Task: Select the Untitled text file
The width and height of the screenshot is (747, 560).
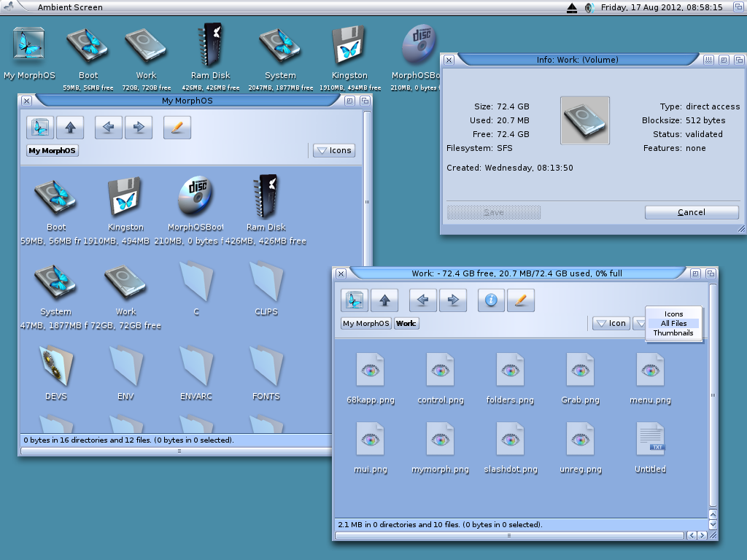Action: pyautogui.click(x=650, y=438)
